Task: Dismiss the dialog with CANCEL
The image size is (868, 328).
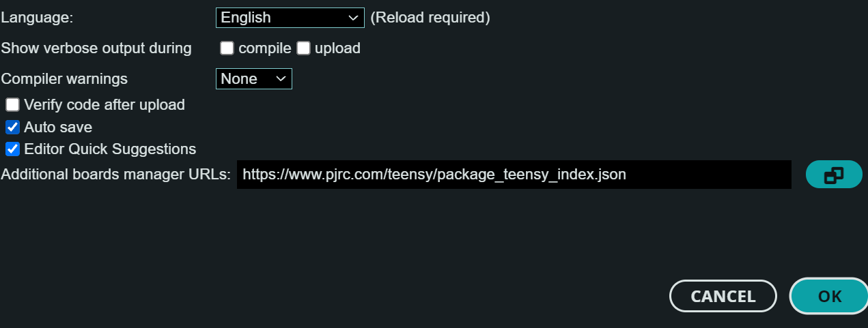Action: pos(723,296)
